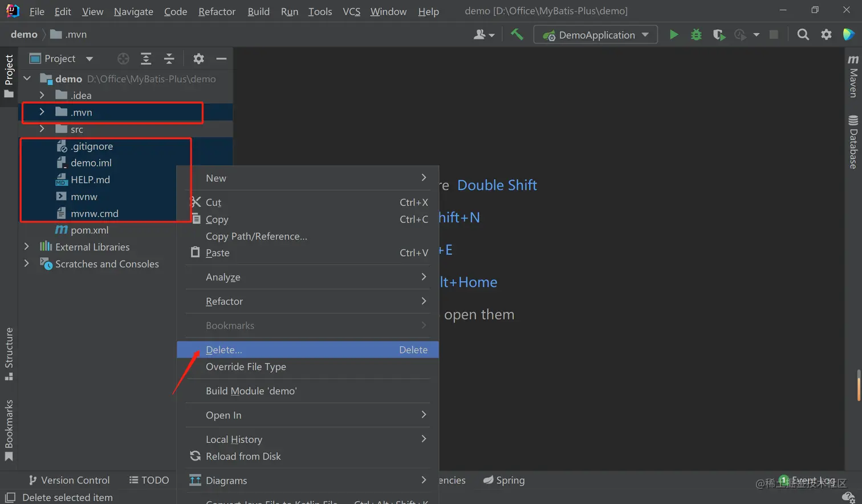Open Local History submenu

click(308, 440)
